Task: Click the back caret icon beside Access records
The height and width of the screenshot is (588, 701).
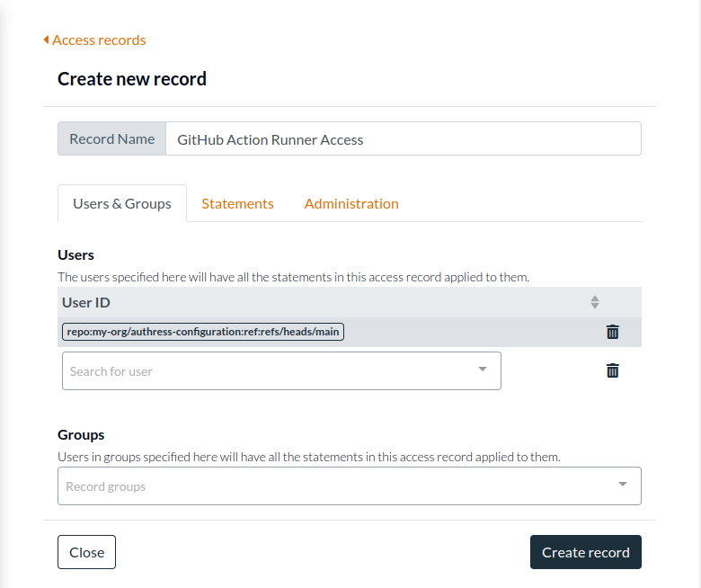Action: [46, 40]
